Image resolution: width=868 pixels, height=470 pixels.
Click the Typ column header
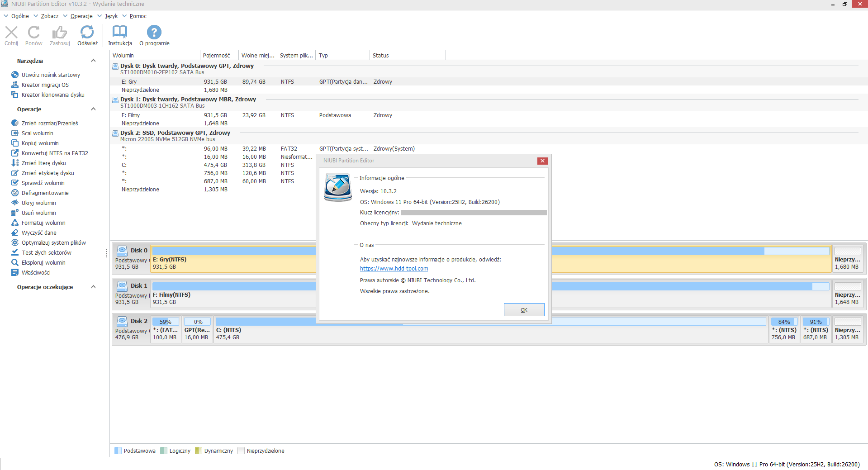point(343,56)
